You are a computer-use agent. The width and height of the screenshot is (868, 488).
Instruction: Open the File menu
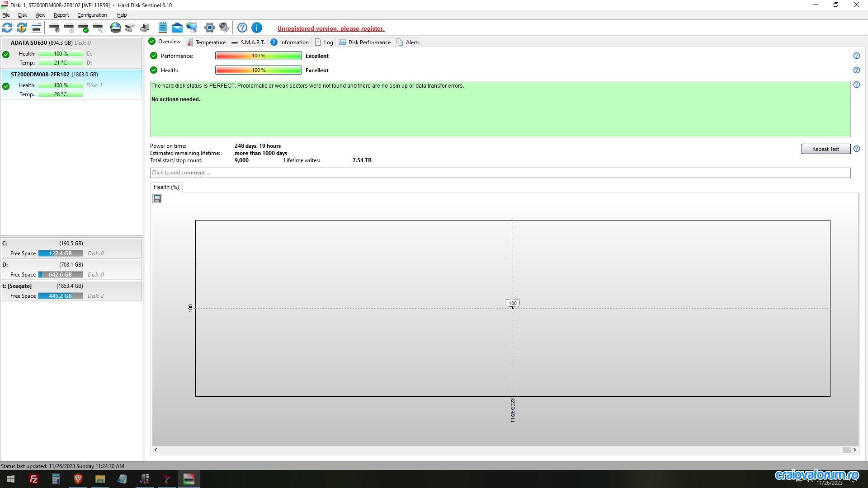click(6, 15)
